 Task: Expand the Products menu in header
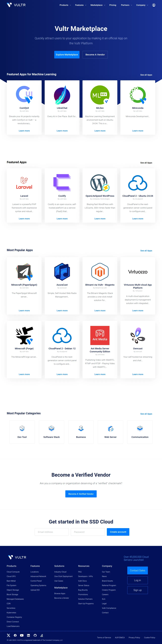pos(65,5)
